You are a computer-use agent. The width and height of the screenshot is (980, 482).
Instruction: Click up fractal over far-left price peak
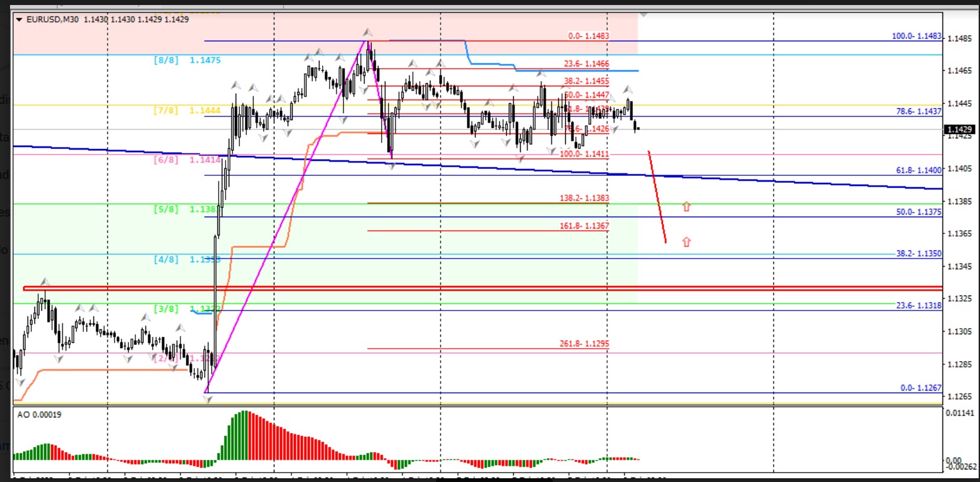pos(45,282)
